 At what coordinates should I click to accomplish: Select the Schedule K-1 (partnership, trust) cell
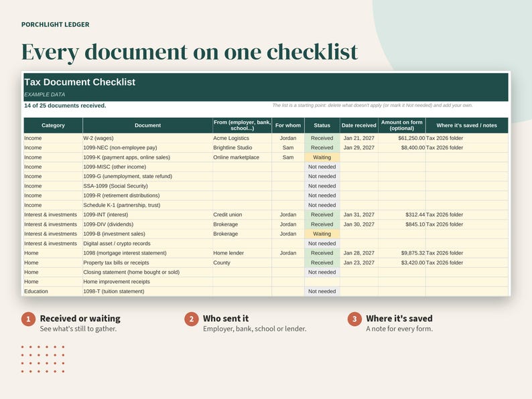tap(147, 205)
